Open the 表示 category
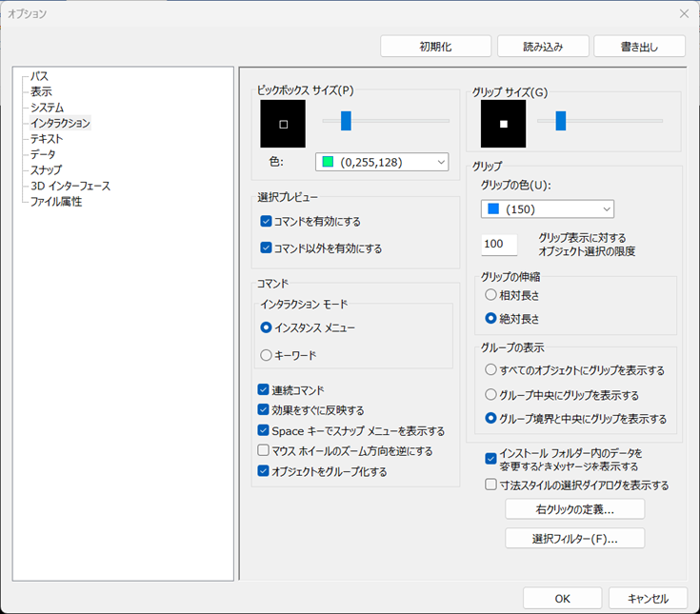Screen dimensions: 700x614 click(x=41, y=92)
